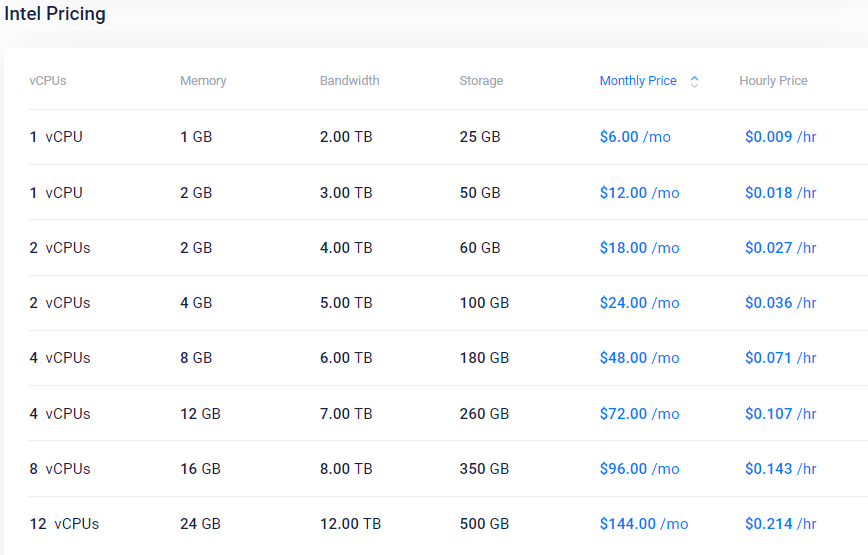Click 4 vCPUs in the 12 GB memory row
Image resolution: width=868 pixels, height=555 pixels.
point(60,413)
